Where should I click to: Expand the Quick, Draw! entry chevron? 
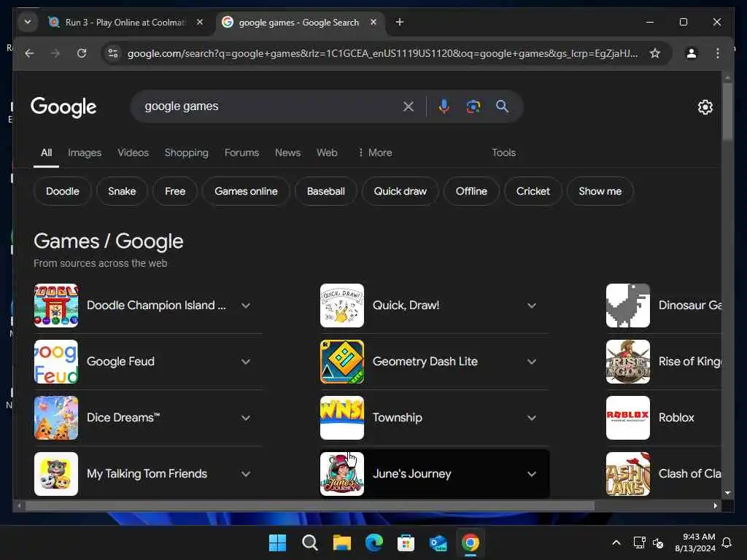tap(532, 306)
